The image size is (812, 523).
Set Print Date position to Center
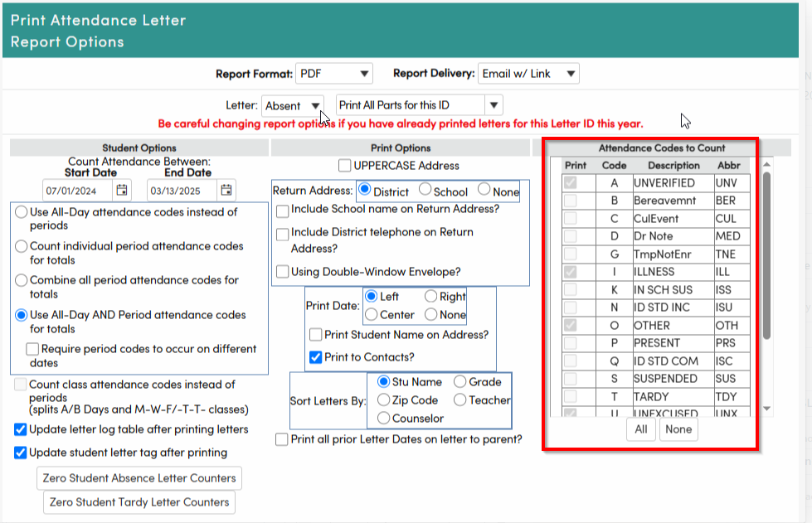click(372, 314)
